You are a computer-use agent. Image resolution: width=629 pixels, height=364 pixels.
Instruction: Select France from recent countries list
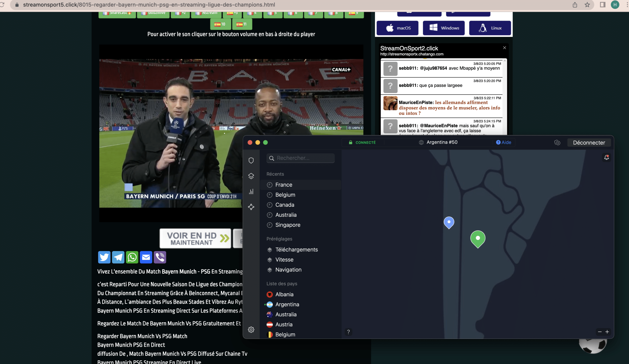(284, 185)
